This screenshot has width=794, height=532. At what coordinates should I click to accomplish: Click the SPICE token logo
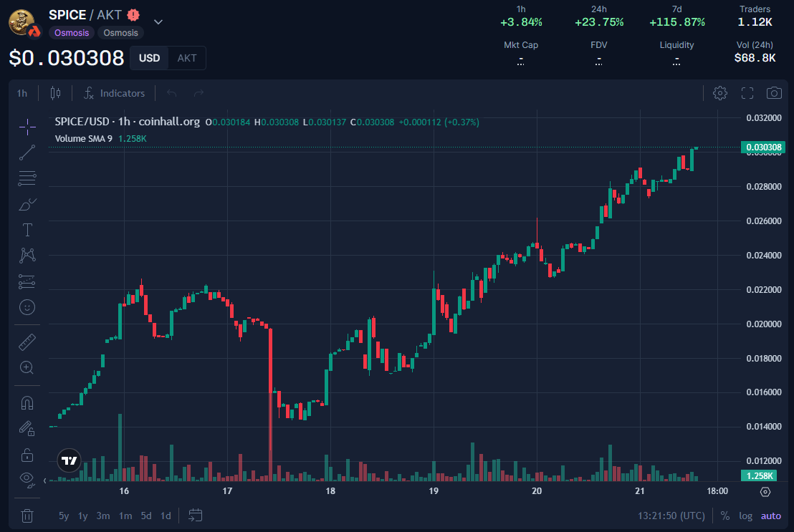22,22
